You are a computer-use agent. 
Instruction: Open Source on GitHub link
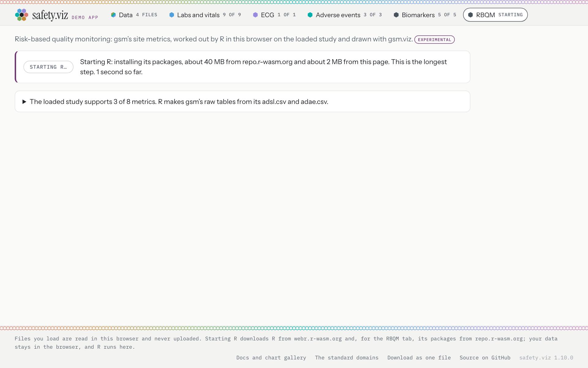point(485,358)
